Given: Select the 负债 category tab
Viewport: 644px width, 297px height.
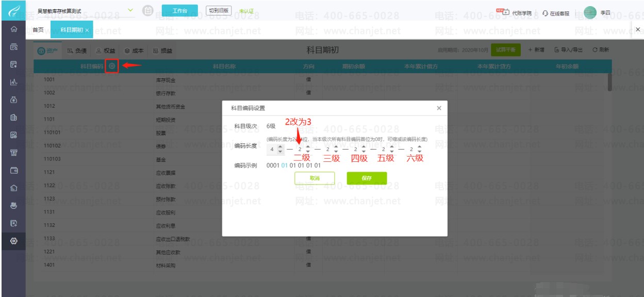Looking at the screenshot, I should tap(77, 51).
